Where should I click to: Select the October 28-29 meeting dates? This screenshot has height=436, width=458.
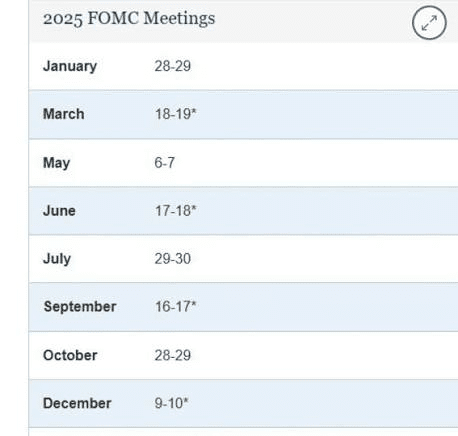point(173,355)
